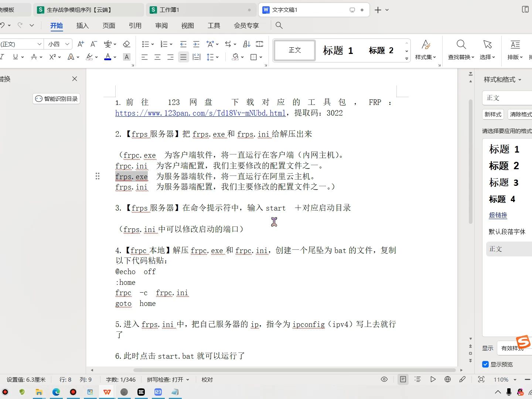Switch to outline view

(418, 379)
